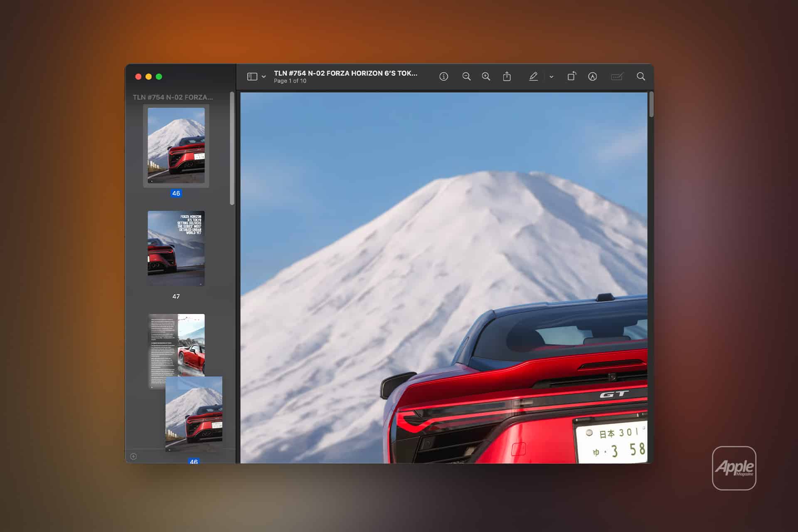This screenshot has width=798, height=532.
Task: Select the page 47 thumbnail
Action: (176, 249)
